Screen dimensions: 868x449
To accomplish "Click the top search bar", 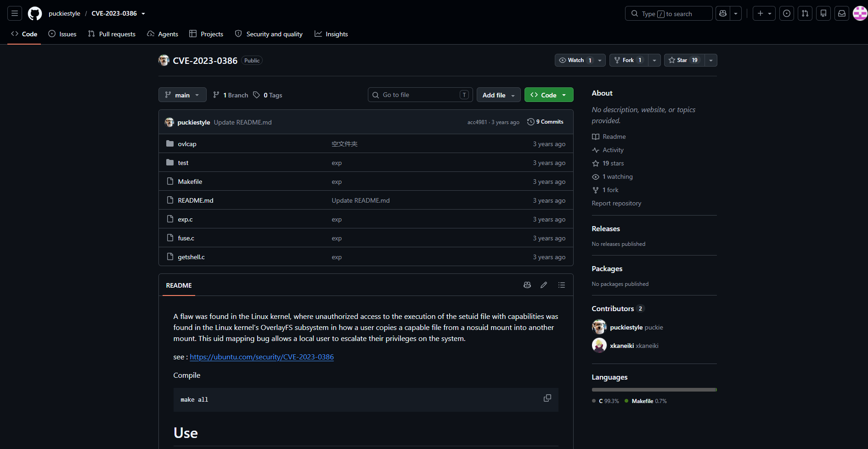I will (x=669, y=13).
